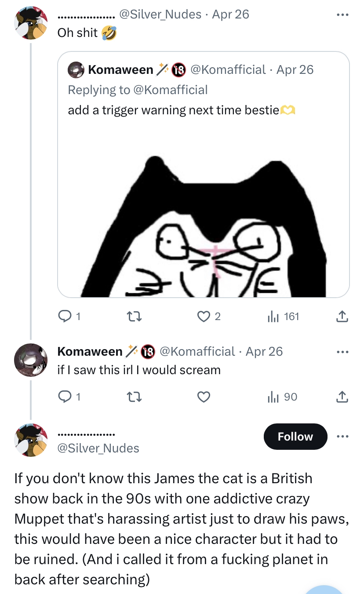Open more options beside Follow button
The width and height of the screenshot is (364, 594).
[x=342, y=437]
